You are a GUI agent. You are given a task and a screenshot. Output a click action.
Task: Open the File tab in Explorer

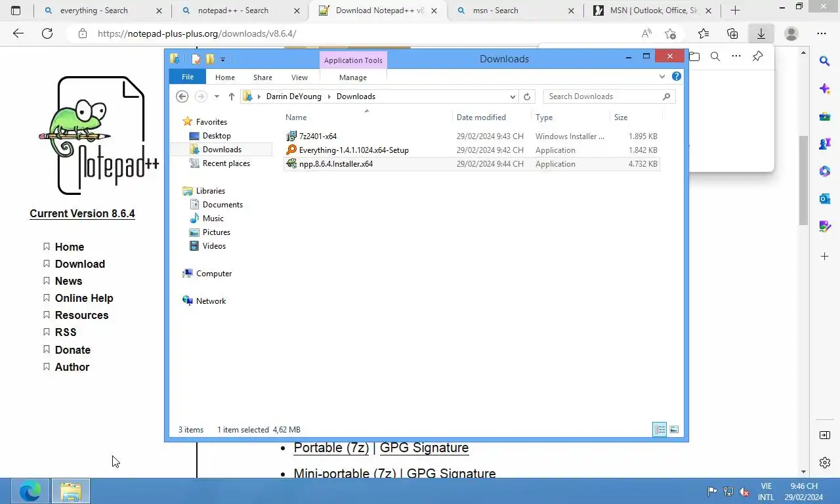click(188, 77)
